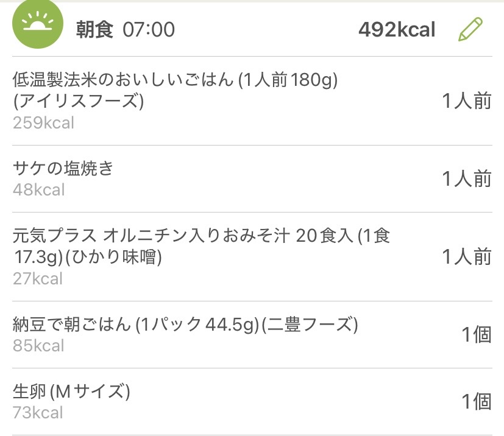Viewport: 504px width, 436px height.
Task: Tap the サケの塩焼き 1人前 quantity
Action: coord(466,179)
